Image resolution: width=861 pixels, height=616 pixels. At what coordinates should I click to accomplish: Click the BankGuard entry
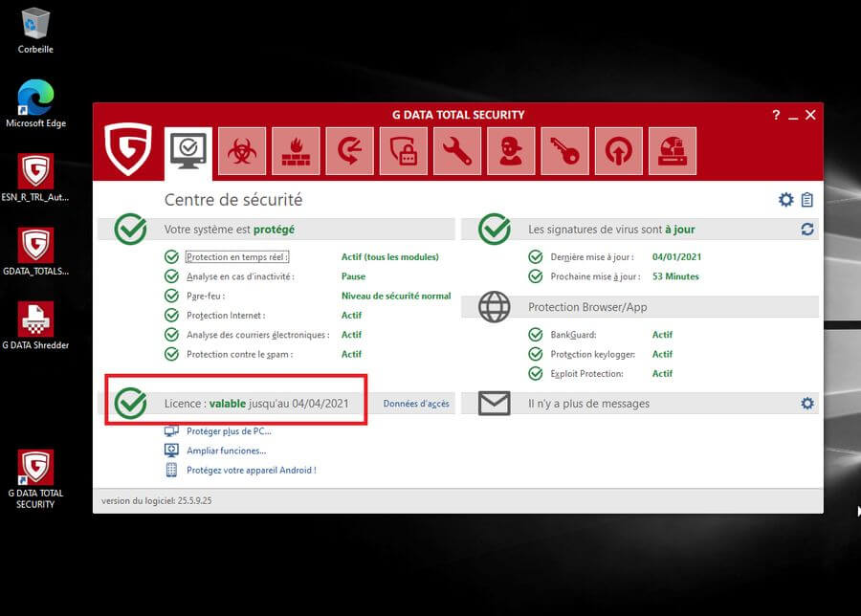(573, 335)
